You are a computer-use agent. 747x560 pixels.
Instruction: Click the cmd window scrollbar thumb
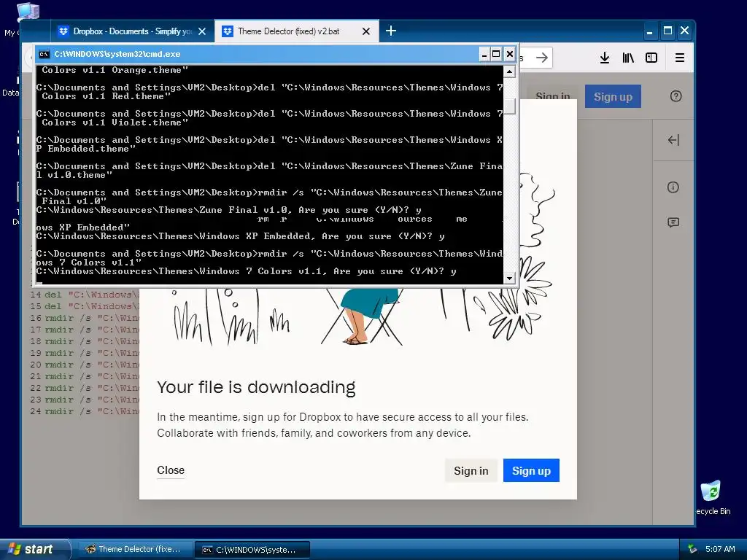click(x=509, y=106)
